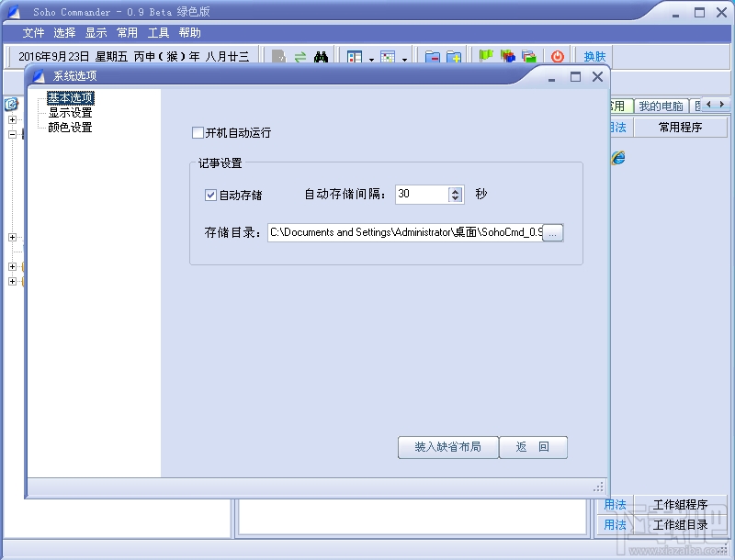Switch to the 我的电脑 tab
The width and height of the screenshot is (735, 560).
pyautogui.click(x=661, y=106)
